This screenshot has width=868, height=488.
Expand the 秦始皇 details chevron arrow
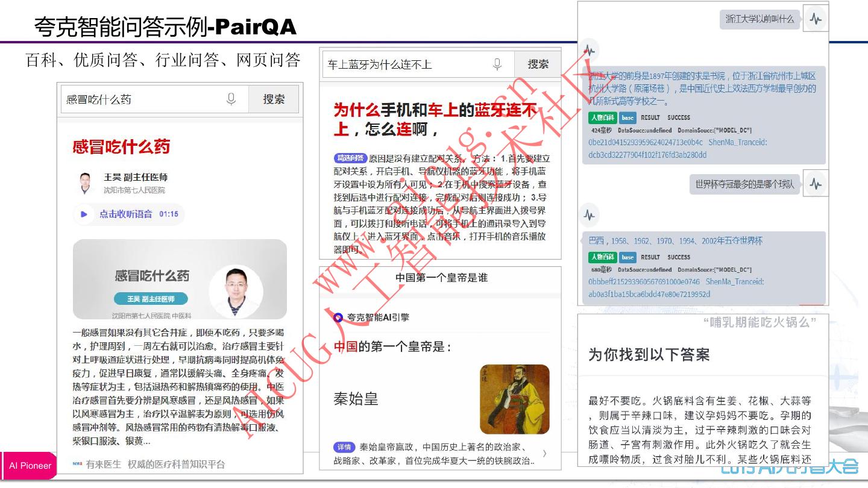[x=545, y=453]
